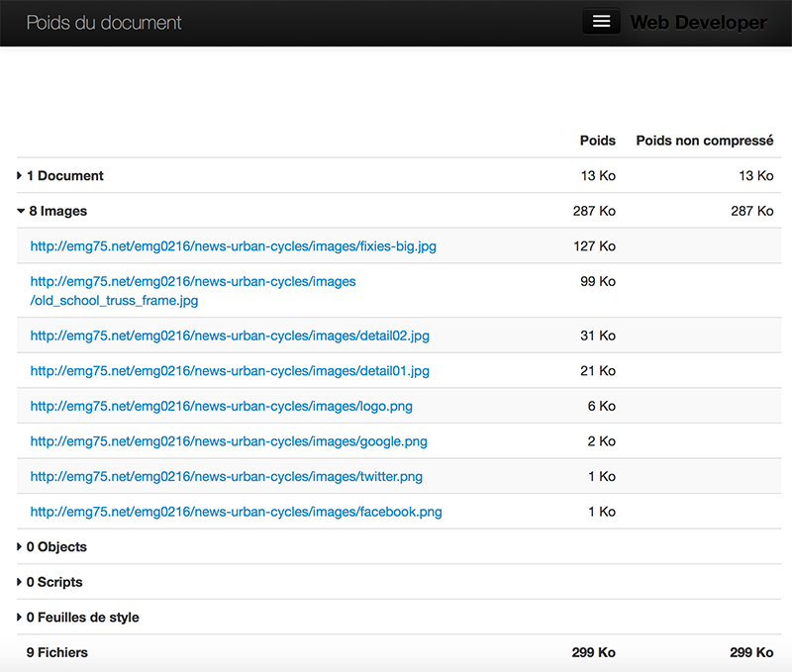792x672 pixels.
Task: Open the detail02.jpg image link
Action: click(x=230, y=336)
